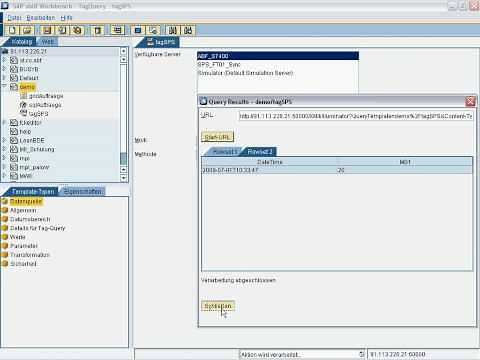Screen dimensions: 480x360
Task: Click the Delete trash toolbar icon
Action: [97, 31]
